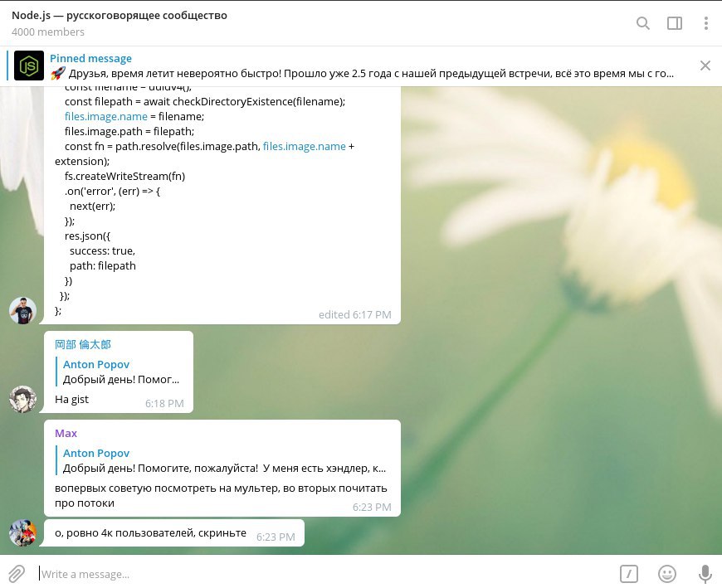Open files.image.name link in path.resolve line
This screenshot has height=588, width=722.
pos(305,146)
